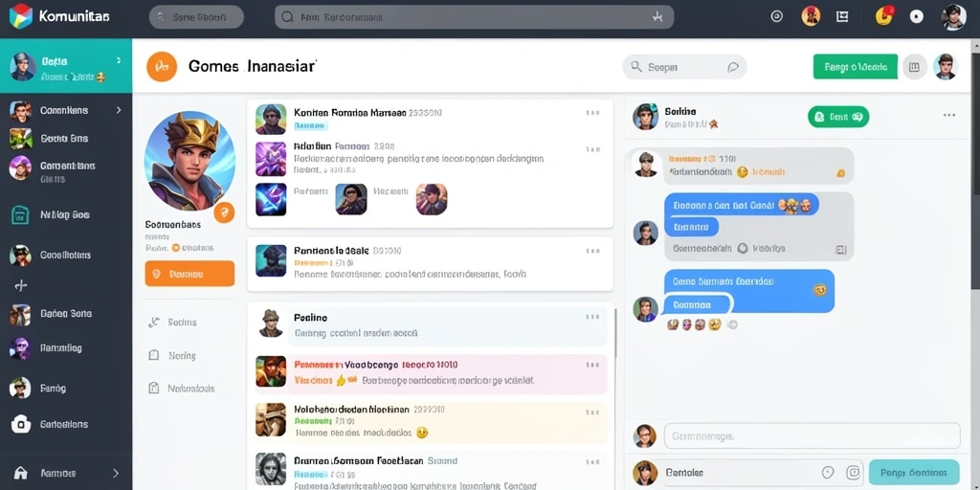Open three-dot menu on Ronnient Ie deale post

point(592,252)
